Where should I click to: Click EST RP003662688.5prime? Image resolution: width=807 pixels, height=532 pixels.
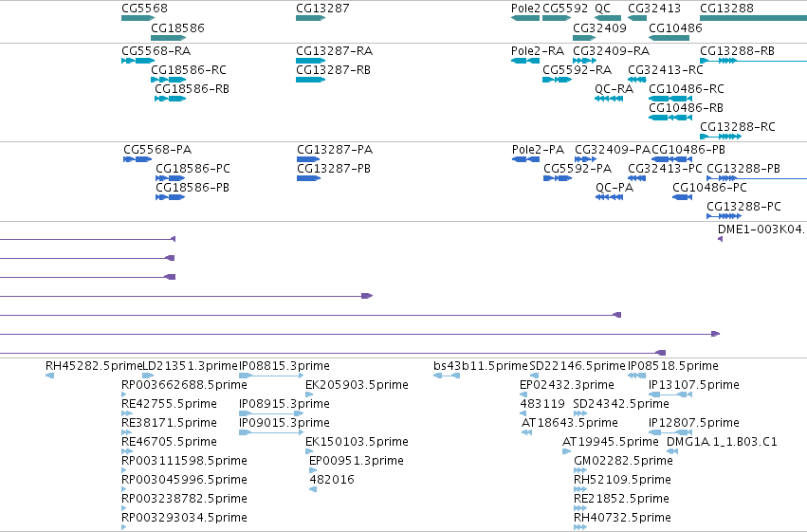pyautogui.click(x=184, y=385)
